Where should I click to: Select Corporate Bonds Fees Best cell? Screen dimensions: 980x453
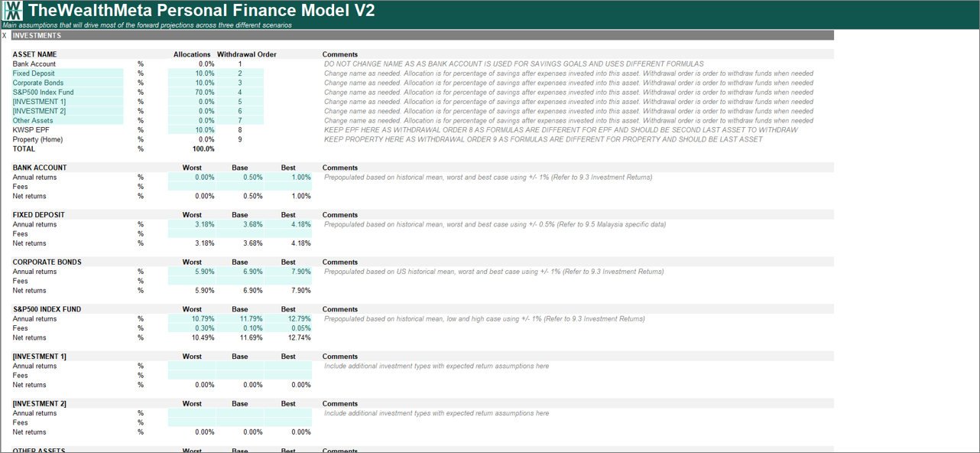(288, 281)
